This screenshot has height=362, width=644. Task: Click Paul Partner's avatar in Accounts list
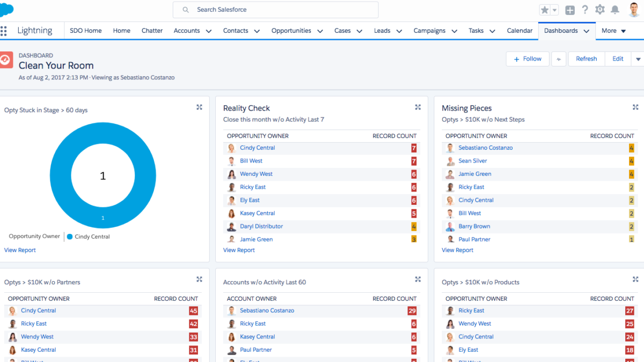[x=231, y=350]
